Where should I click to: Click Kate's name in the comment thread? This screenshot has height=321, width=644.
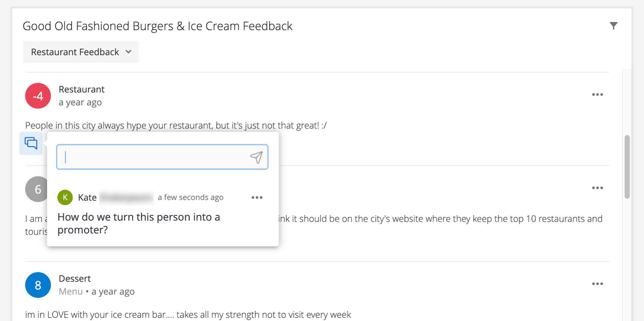click(x=87, y=197)
